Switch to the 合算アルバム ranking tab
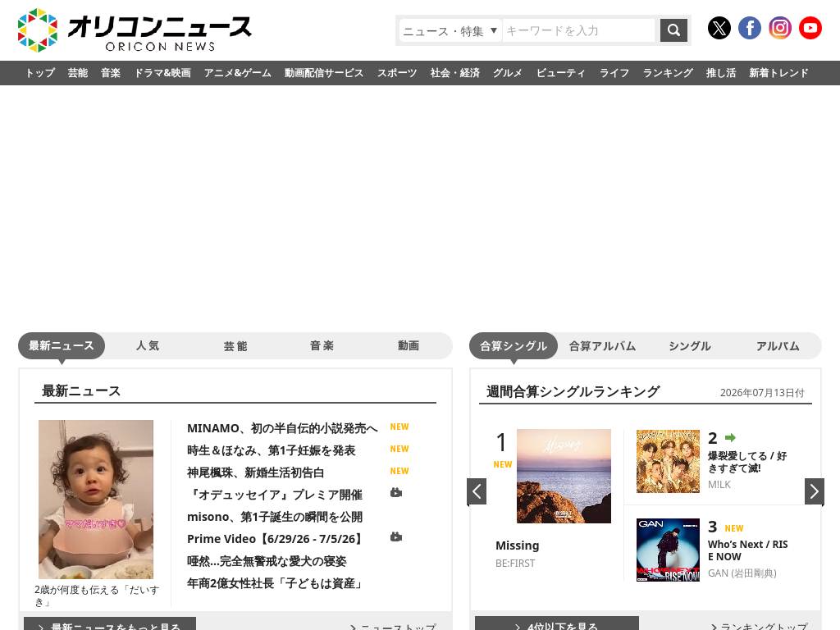The height and width of the screenshot is (630, 840). click(602, 346)
